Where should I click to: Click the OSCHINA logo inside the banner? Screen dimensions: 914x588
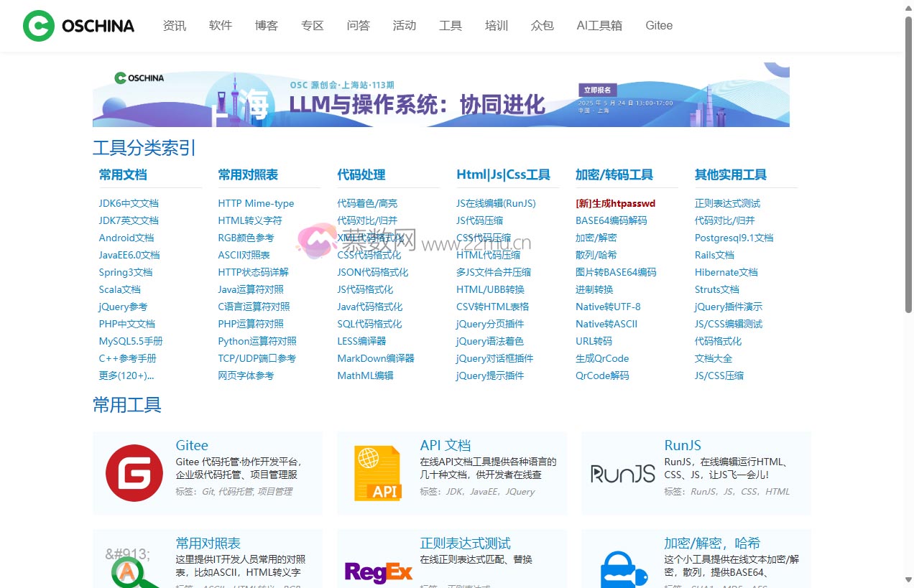pyautogui.click(x=139, y=78)
